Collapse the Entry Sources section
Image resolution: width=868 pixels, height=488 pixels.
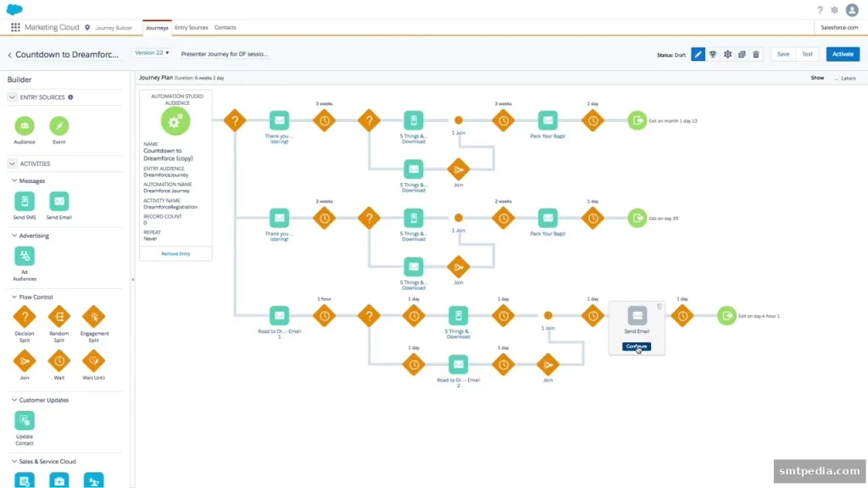(x=12, y=97)
